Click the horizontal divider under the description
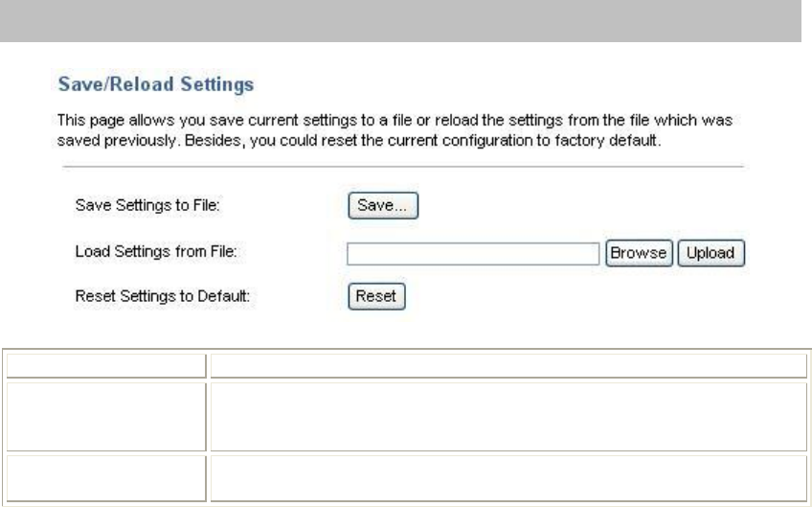The image size is (812, 507). click(x=403, y=167)
